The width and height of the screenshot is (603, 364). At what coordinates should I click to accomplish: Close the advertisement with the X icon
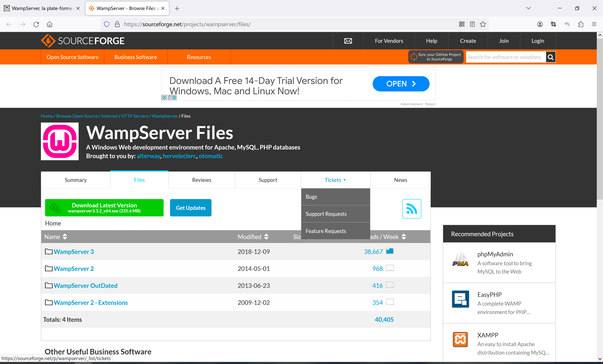pyautogui.click(x=164, y=97)
